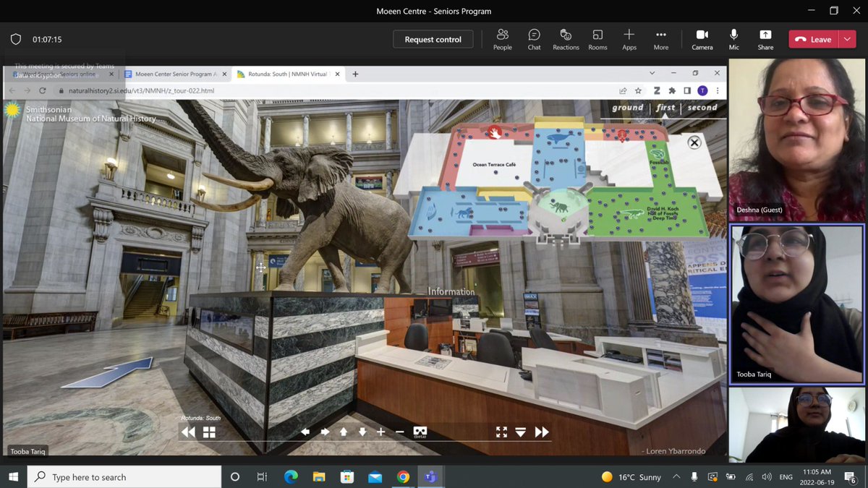Open the notification center
The image size is (868, 488).
(851, 476)
